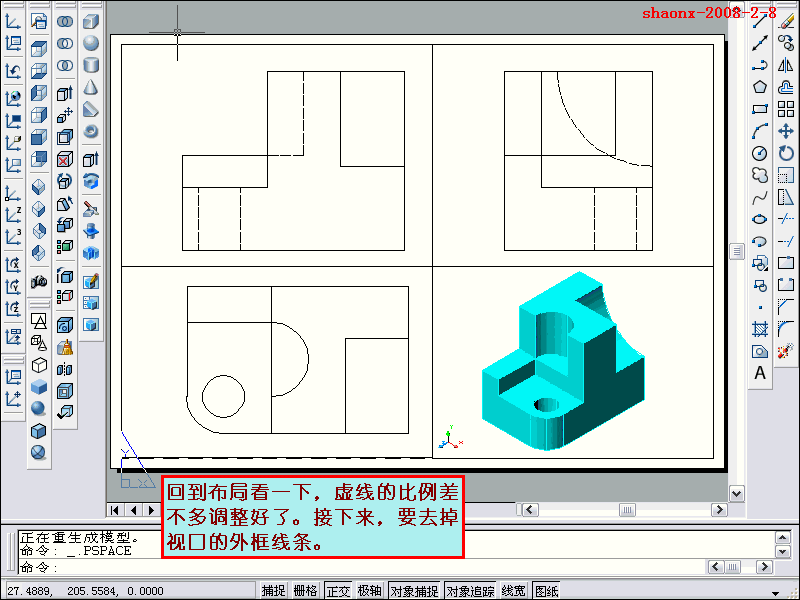The image size is (800, 600).
Task: Show next layout tab arrow
Action: click(151, 510)
